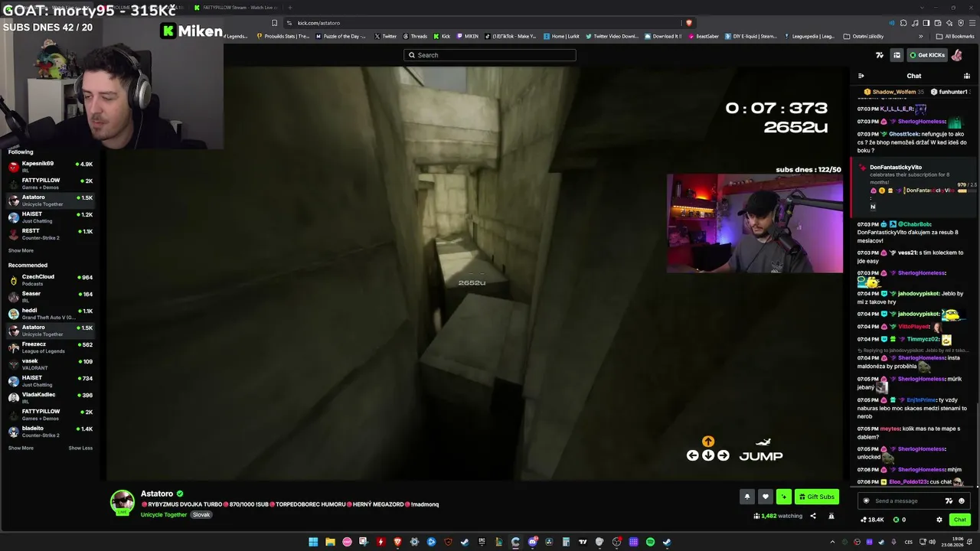Open the user profile avatar menu

(x=957, y=55)
